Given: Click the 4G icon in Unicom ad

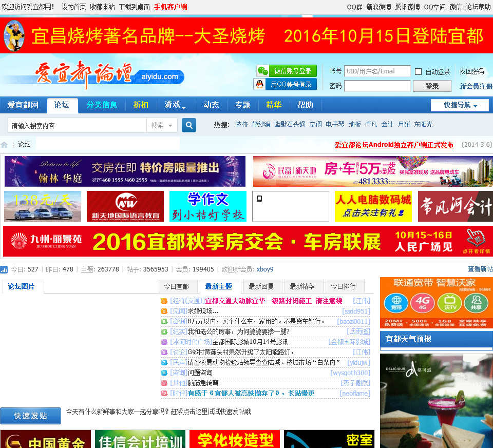Looking at the screenshot, I should pos(423,303).
